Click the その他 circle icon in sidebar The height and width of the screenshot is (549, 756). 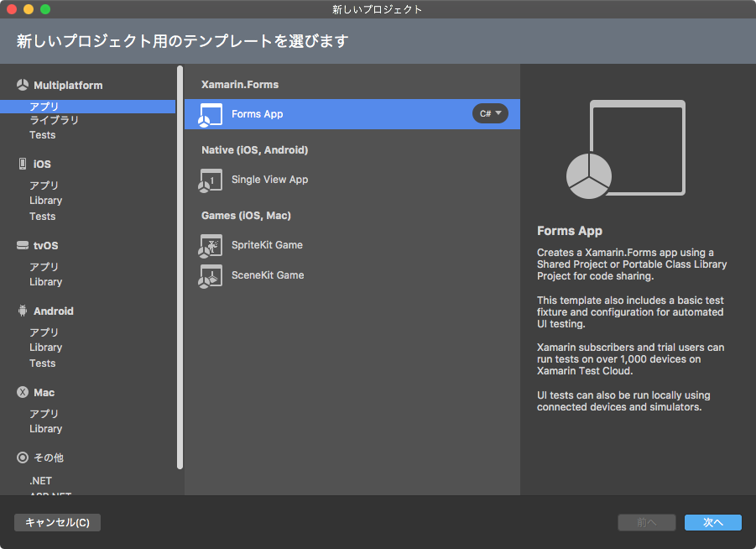pyautogui.click(x=21, y=457)
